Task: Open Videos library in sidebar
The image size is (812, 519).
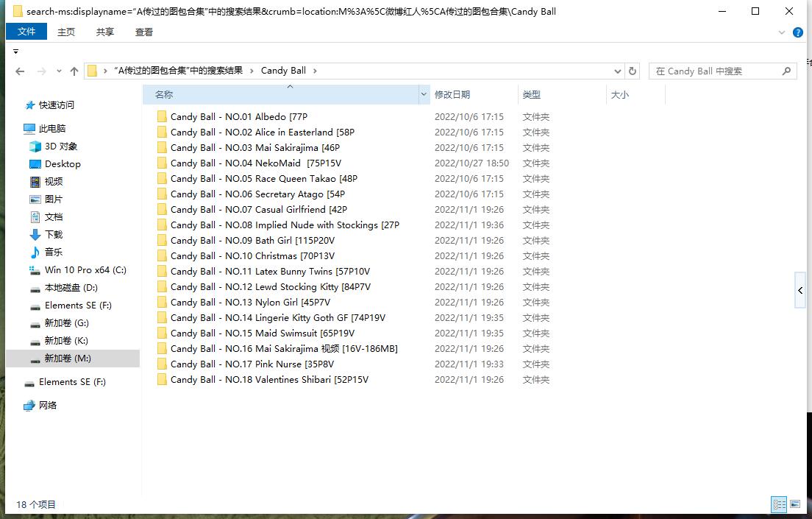Action: tap(46, 182)
